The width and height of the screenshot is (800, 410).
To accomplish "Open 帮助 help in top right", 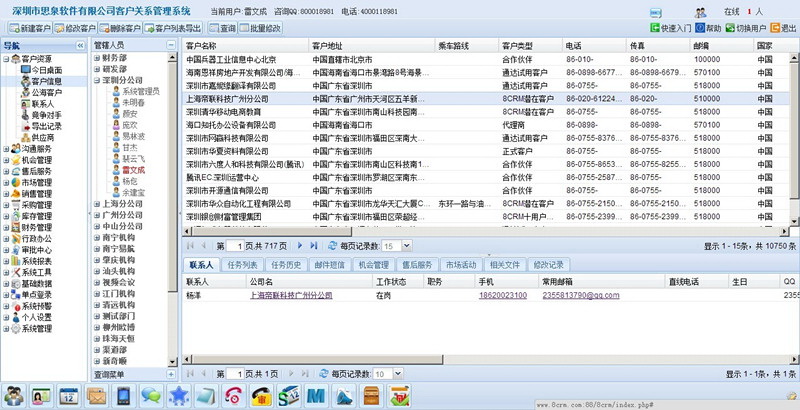I will (x=708, y=28).
